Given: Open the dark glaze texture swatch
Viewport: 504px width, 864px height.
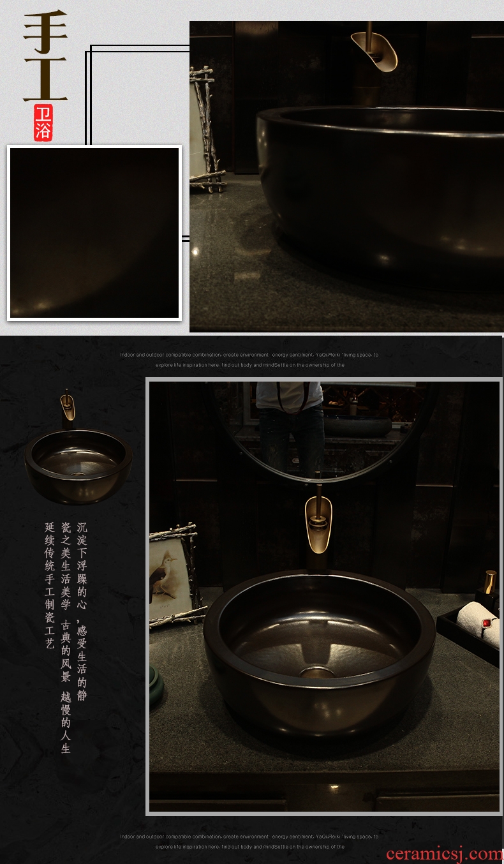Looking at the screenshot, I should click(94, 233).
